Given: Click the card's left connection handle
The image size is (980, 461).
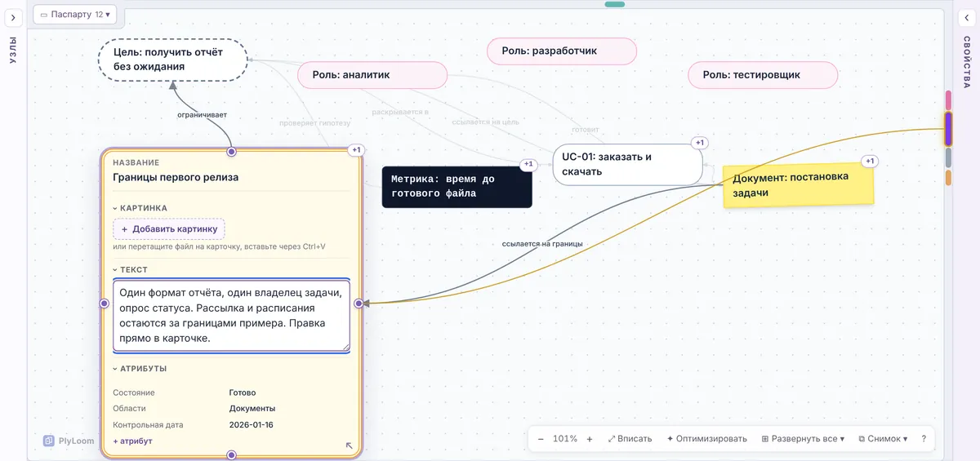Looking at the screenshot, I should pos(104,304).
